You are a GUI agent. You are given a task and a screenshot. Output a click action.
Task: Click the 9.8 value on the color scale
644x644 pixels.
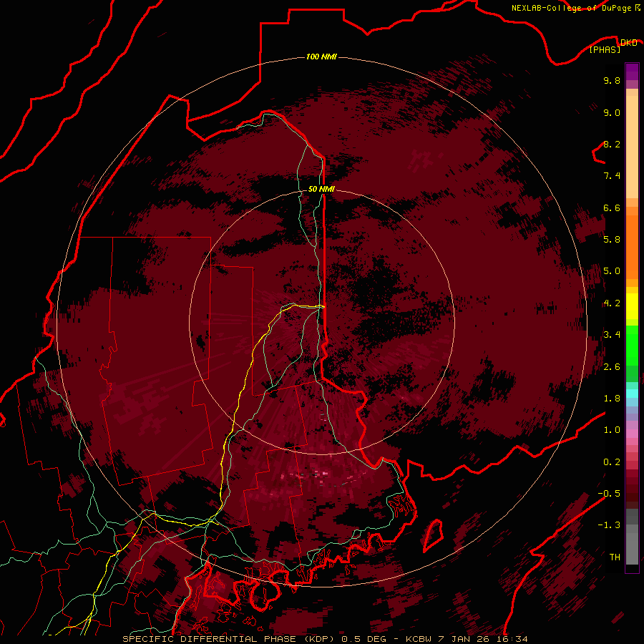[612, 80]
